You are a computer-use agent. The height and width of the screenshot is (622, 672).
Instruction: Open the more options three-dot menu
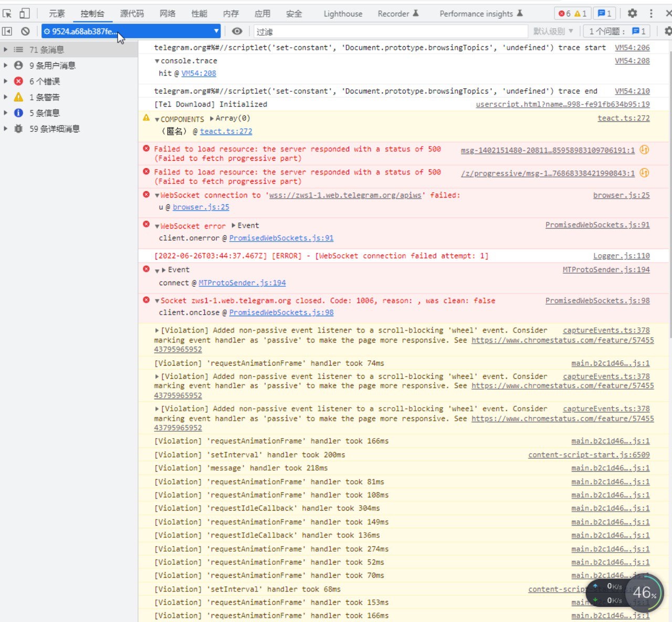[x=651, y=13]
